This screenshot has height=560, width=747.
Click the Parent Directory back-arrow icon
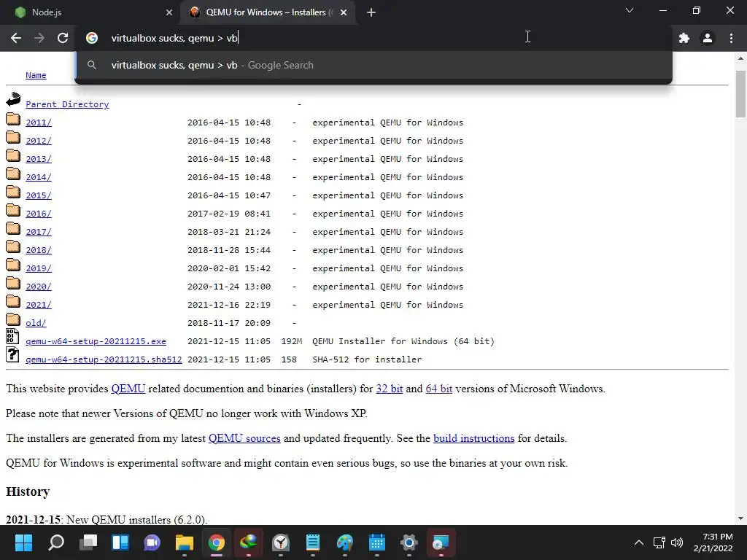[x=13, y=99]
